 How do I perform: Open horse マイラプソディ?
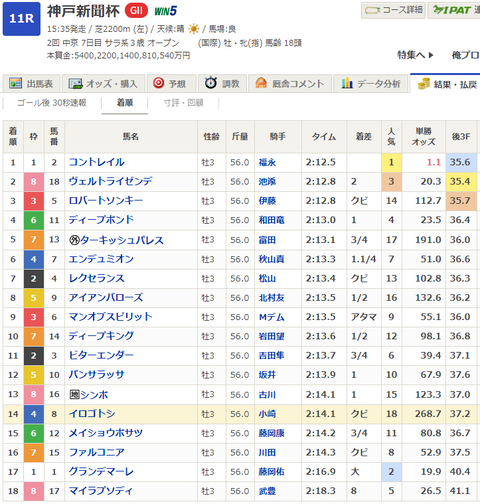click(100, 491)
